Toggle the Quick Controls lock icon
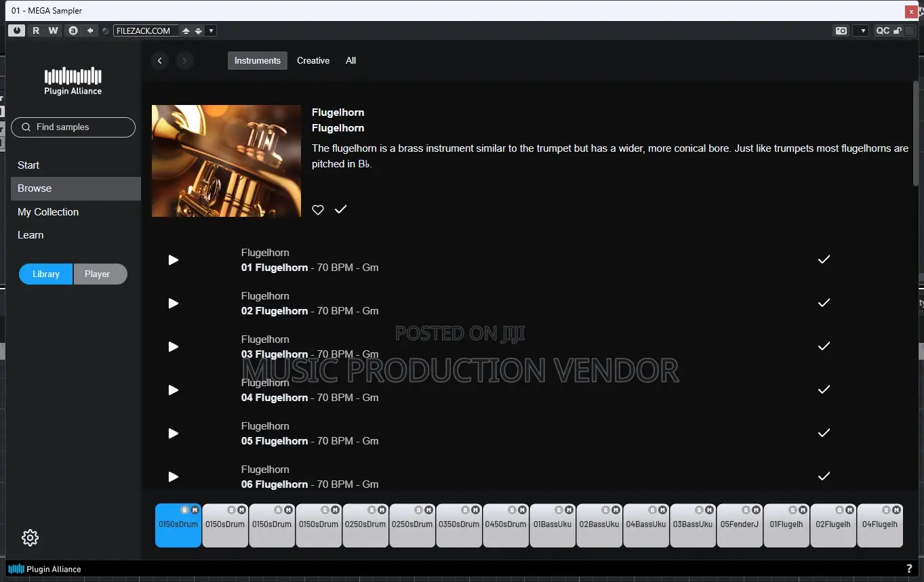Image resolution: width=924 pixels, height=582 pixels. (x=898, y=30)
